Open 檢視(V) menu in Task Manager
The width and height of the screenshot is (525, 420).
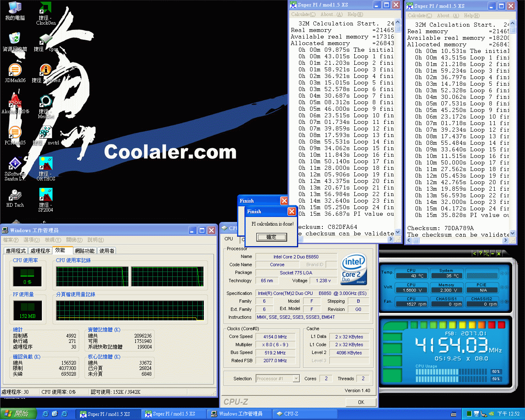[x=53, y=240]
